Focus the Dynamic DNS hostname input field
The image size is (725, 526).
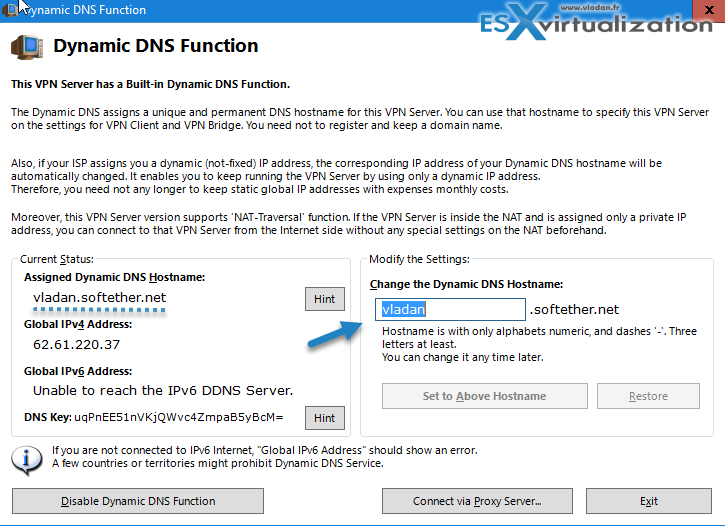tap(450, 309)
